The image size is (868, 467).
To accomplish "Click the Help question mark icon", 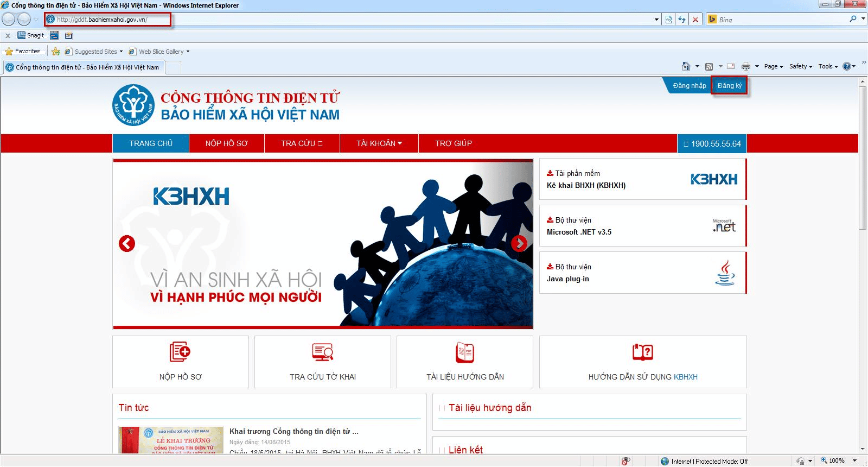I will tap(846, 66).
